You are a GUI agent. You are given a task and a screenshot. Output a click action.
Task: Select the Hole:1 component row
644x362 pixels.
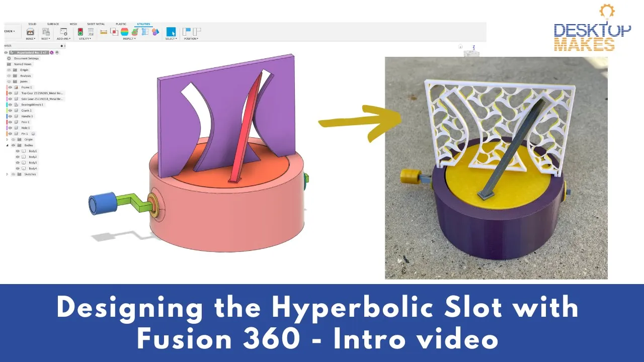tap(19, 128)
